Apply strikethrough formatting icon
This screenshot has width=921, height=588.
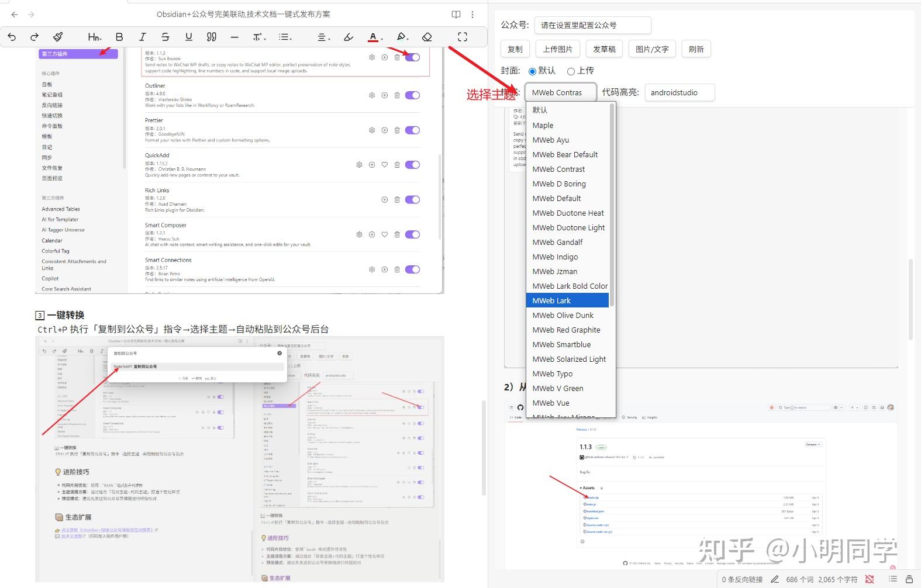(165, 37)
